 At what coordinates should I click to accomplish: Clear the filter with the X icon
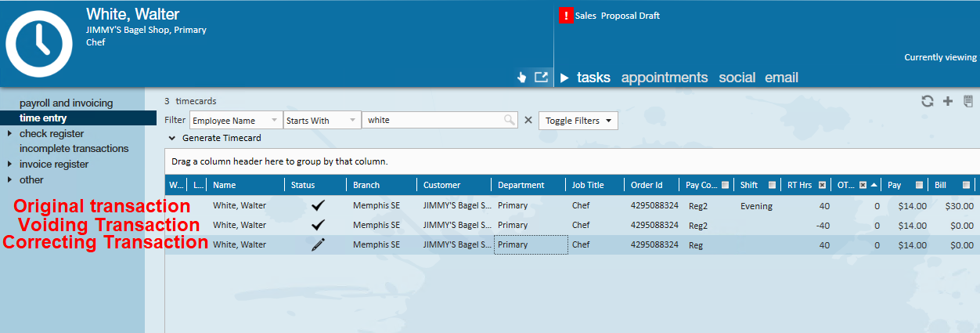(528, 120)
